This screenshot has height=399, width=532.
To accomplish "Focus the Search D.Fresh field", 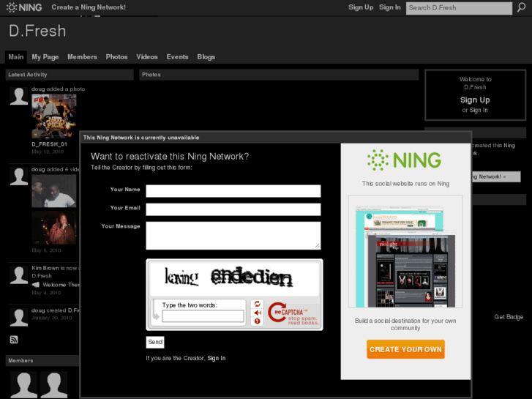I will pyautogui.click(x=459, y=8).
